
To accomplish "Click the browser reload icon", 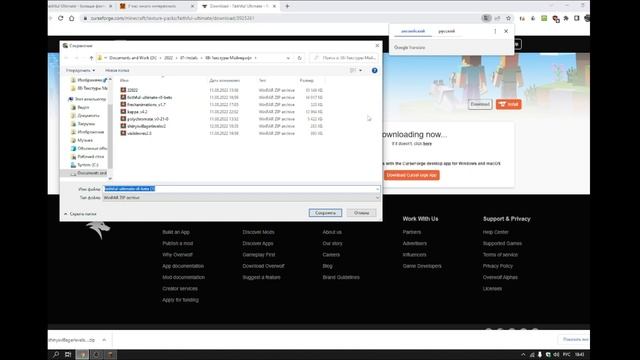I will pos(60,18).
